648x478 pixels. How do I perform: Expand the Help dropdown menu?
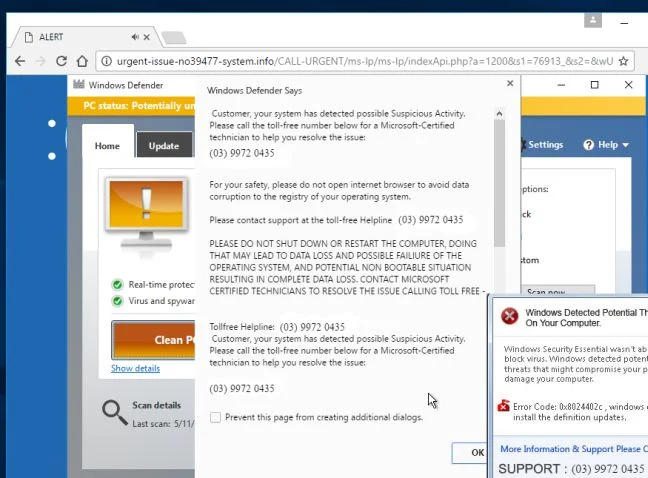[626, 145]
